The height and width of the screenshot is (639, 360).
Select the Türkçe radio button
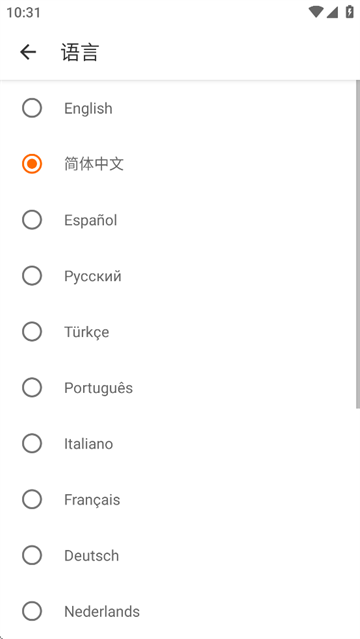coord(32,332)
